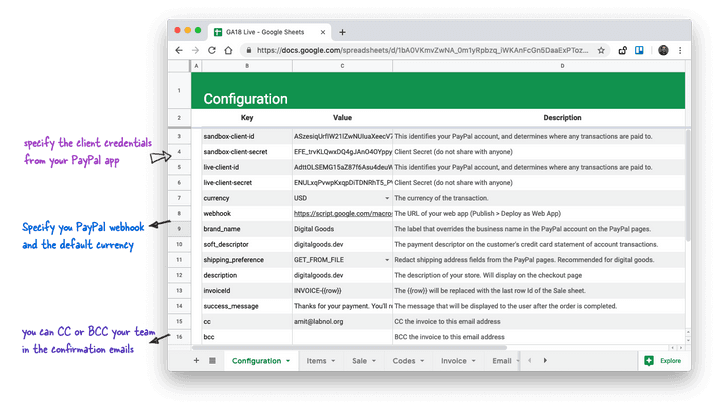Open the Invoice tab dropdown arrow
The image size is (720, 409).
[473, 361]
